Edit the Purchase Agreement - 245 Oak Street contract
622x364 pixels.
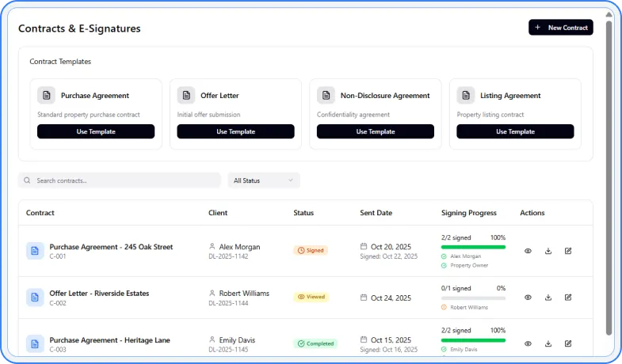568,251
